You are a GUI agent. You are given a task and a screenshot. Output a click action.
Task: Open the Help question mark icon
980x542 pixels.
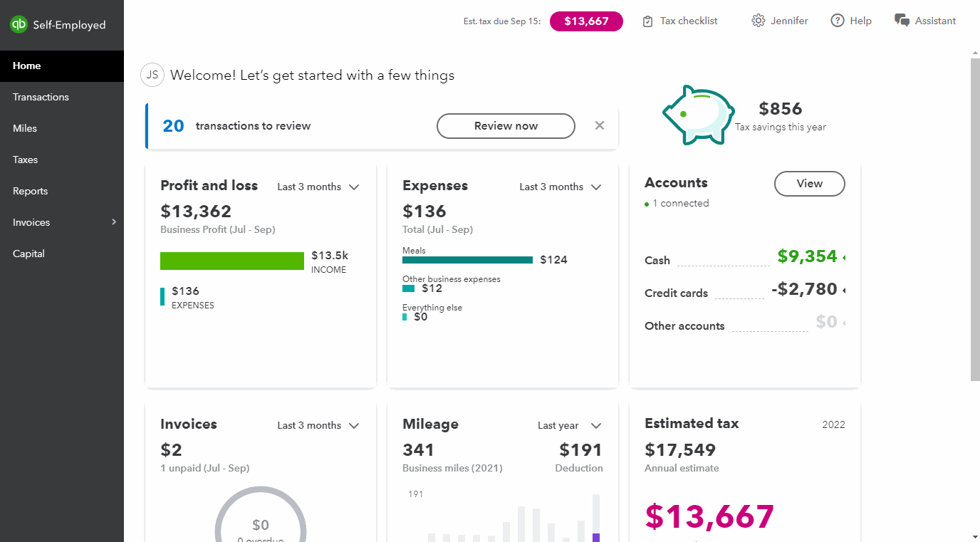point(838,21)
